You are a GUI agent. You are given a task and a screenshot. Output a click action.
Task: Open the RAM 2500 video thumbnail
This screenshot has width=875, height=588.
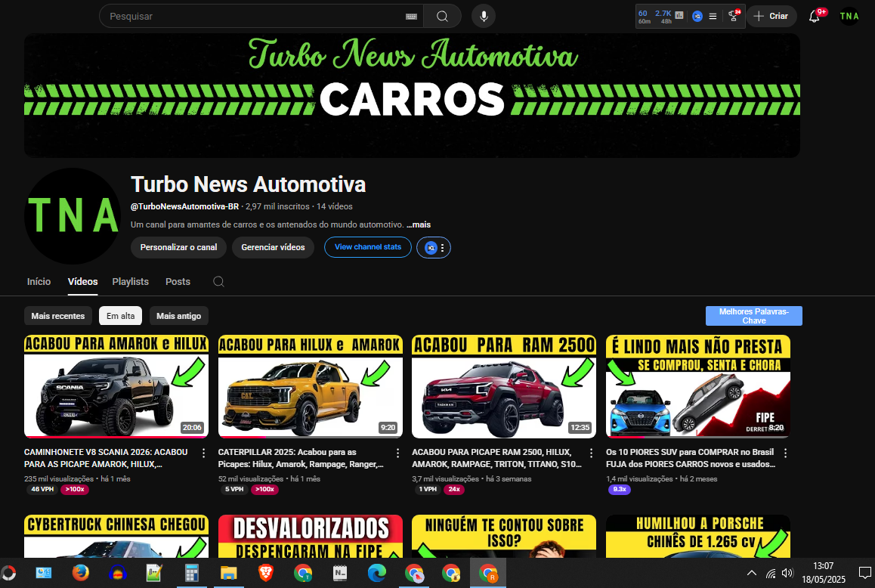(504, 386)
